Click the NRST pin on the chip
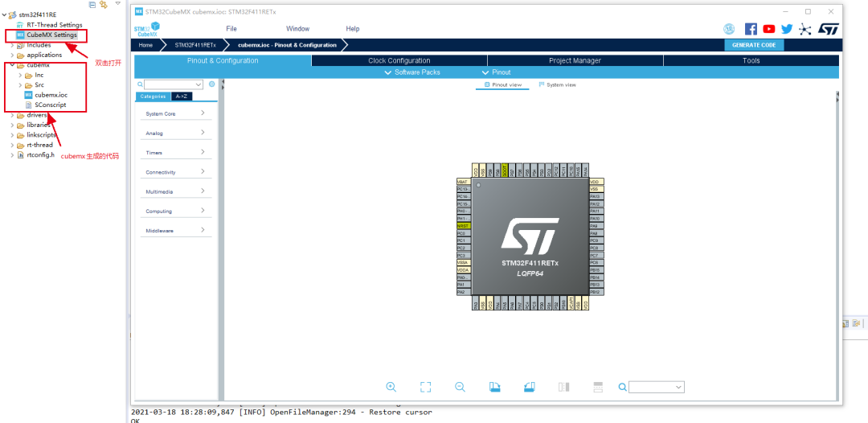The width and height of the screenshot is (868, 423). [x=464, y=226]
